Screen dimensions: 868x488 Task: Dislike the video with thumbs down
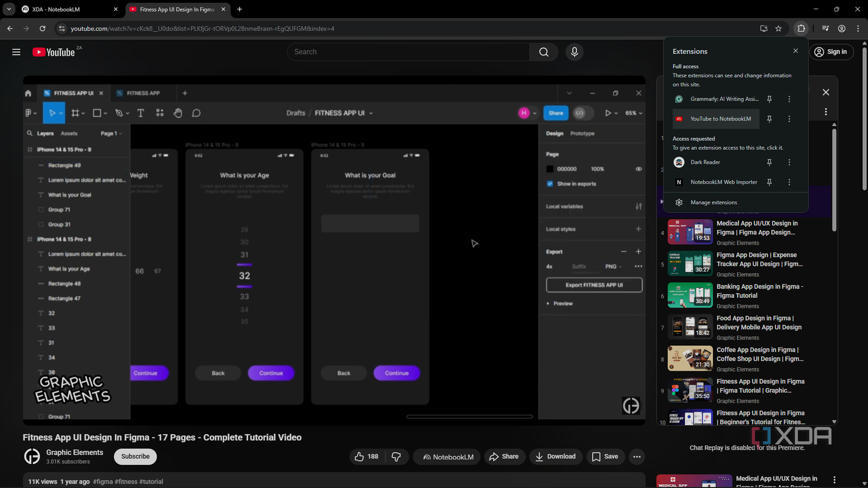396,457
